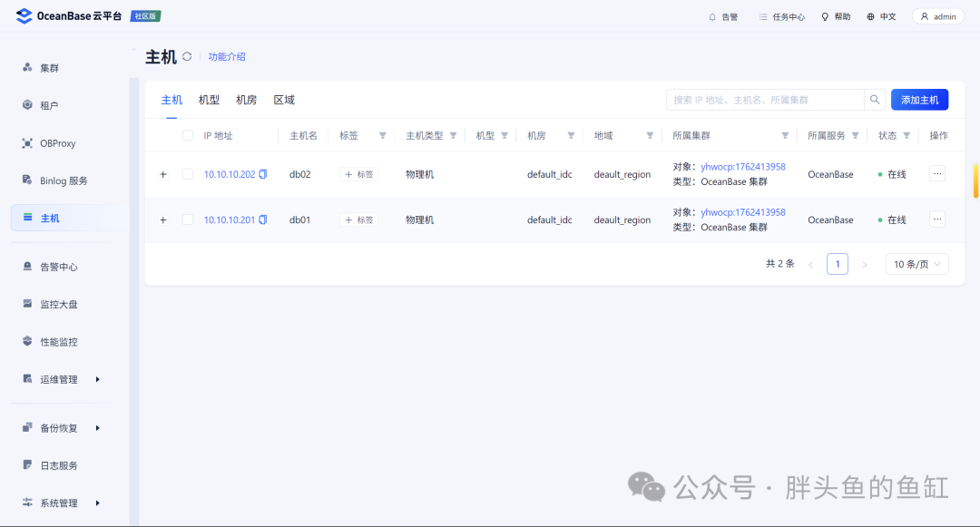Viewport: 980px width, 527px height.
Task: Filter by 主机类型 column funnel icon
Action: click(453, 135)
